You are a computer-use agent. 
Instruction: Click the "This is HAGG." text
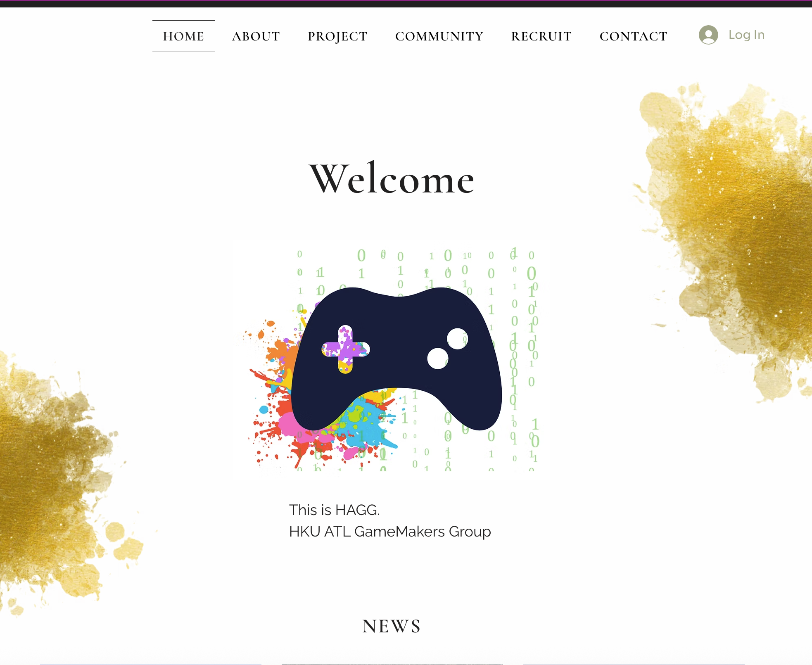[x=334, y=510]
